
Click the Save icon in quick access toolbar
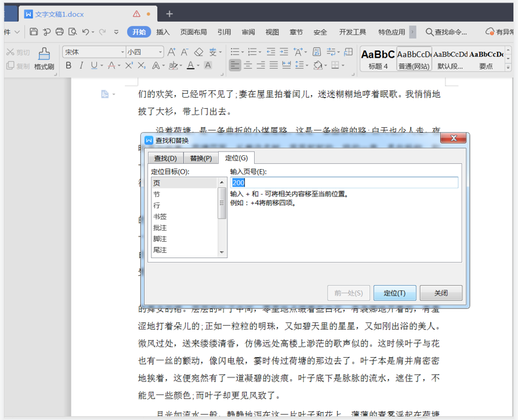34,31
